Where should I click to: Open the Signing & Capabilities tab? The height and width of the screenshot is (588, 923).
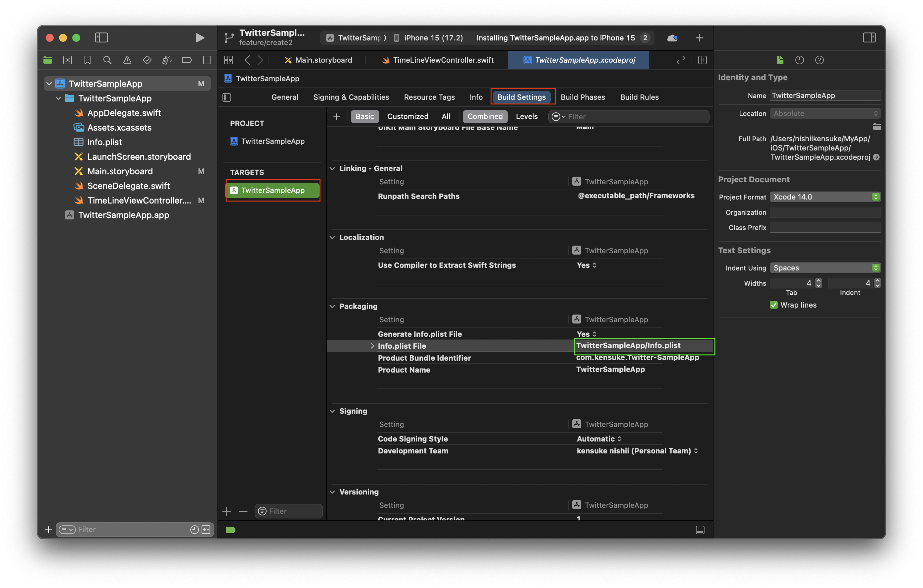coord(351,97)
